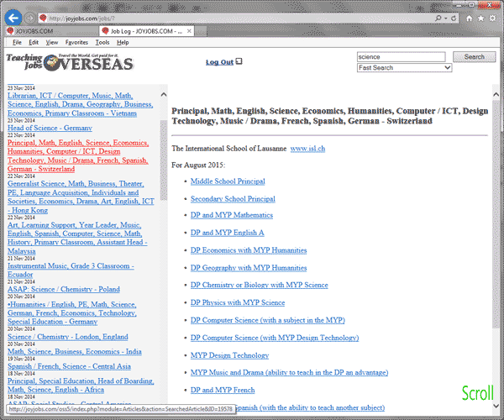Click the joyjobs.com address bar
The height and width of the screenshot is (420, 504).
pos(236,18)
